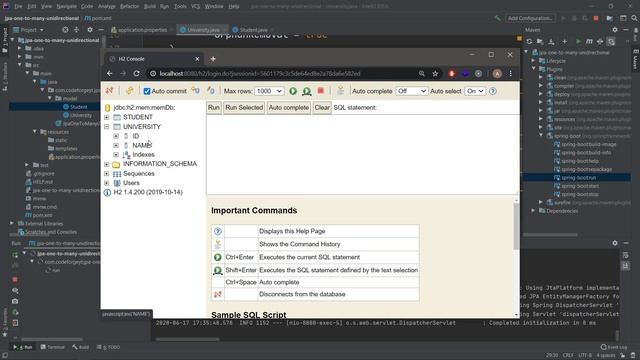Click the H2 Disconnect icon in toolbar
Viewport: 640px width, 360px height.
(109, 91)
